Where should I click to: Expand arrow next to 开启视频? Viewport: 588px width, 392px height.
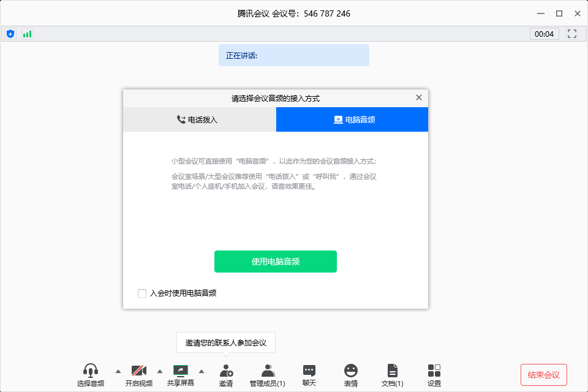160,371
